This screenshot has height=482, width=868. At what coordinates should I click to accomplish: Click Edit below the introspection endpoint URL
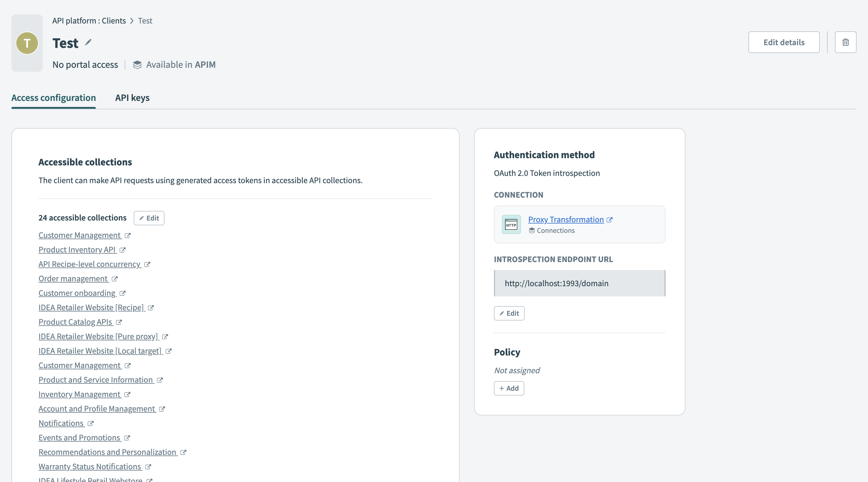509,313
